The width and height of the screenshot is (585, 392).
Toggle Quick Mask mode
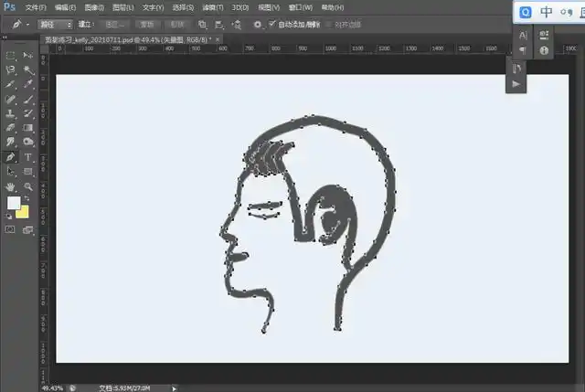10,229
